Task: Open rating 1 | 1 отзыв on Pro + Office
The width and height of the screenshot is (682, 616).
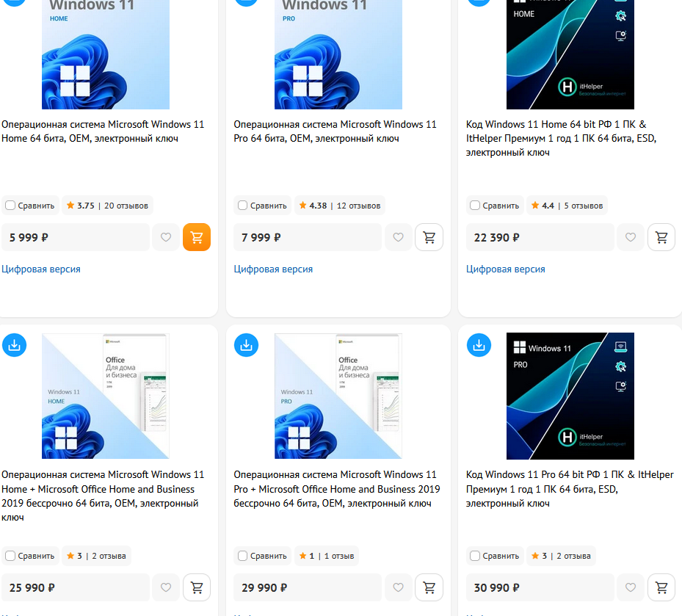Action: pos(327,556)
